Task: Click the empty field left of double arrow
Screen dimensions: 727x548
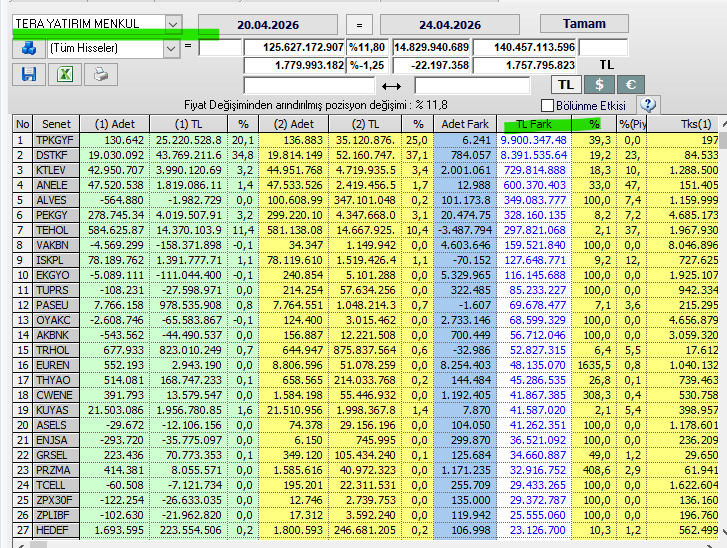Action: [x=309, y=86]
